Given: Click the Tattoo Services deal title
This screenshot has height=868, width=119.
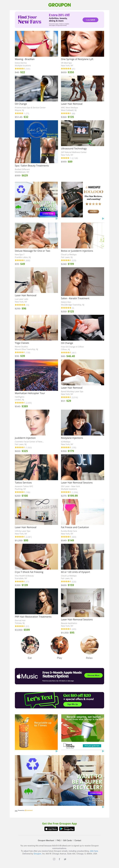Looking at the screenshot, I should point(23,483).
